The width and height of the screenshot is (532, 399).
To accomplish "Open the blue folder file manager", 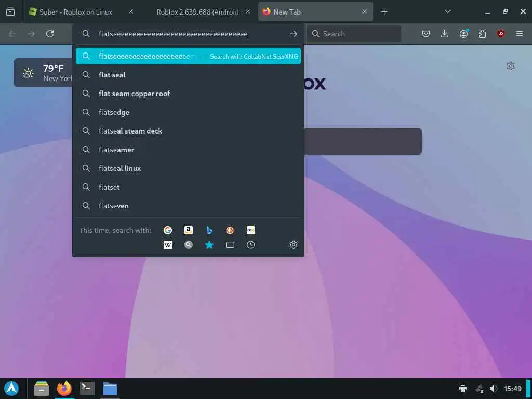I will coord(110,389).
